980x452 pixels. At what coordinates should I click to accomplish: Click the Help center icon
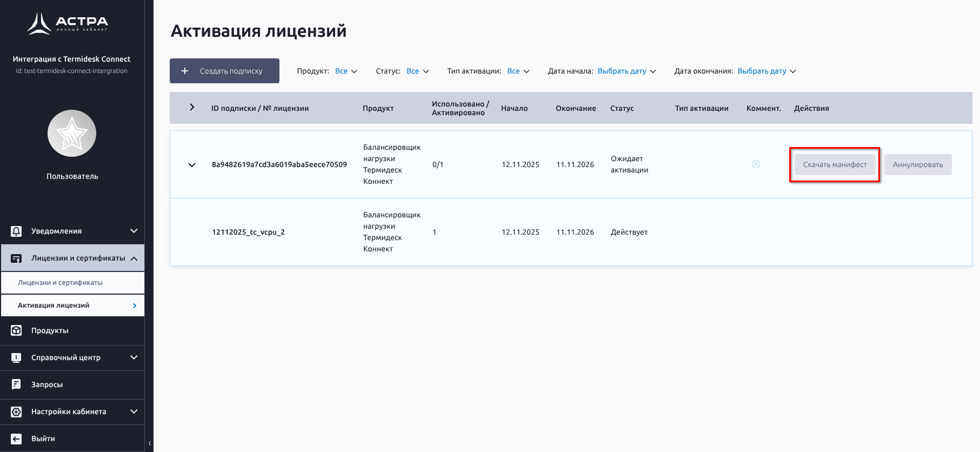[16, 358]
